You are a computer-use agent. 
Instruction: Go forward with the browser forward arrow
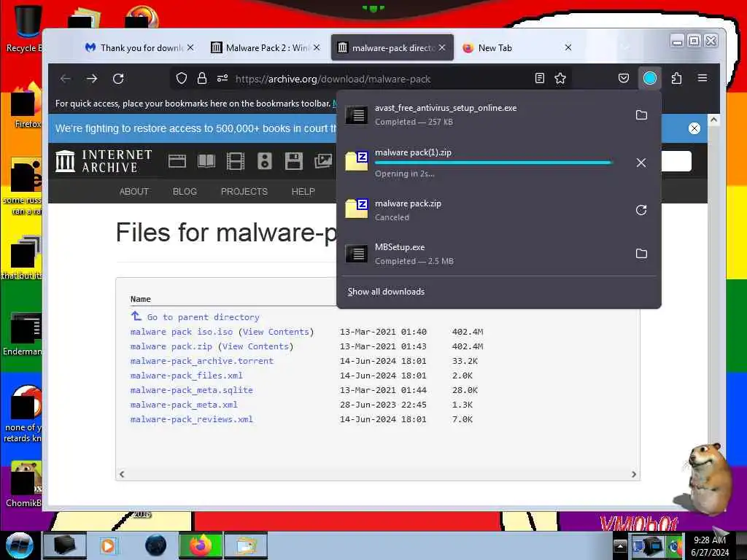coord(92,79)
